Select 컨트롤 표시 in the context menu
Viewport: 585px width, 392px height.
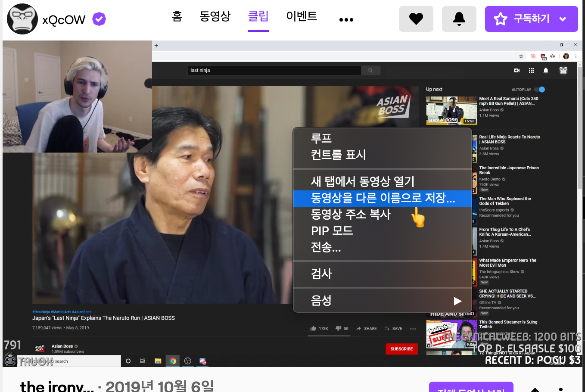click(382, 155)
